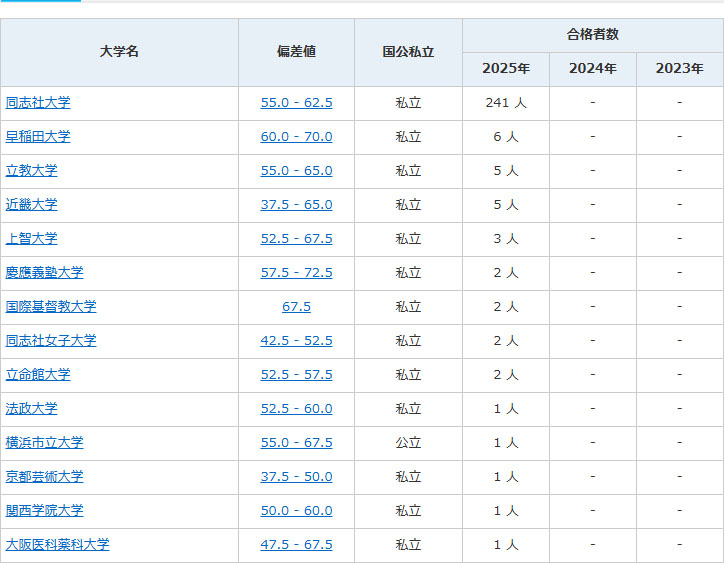
Task: Select the 京都芸術大学 link
Action: pos(45,477)
